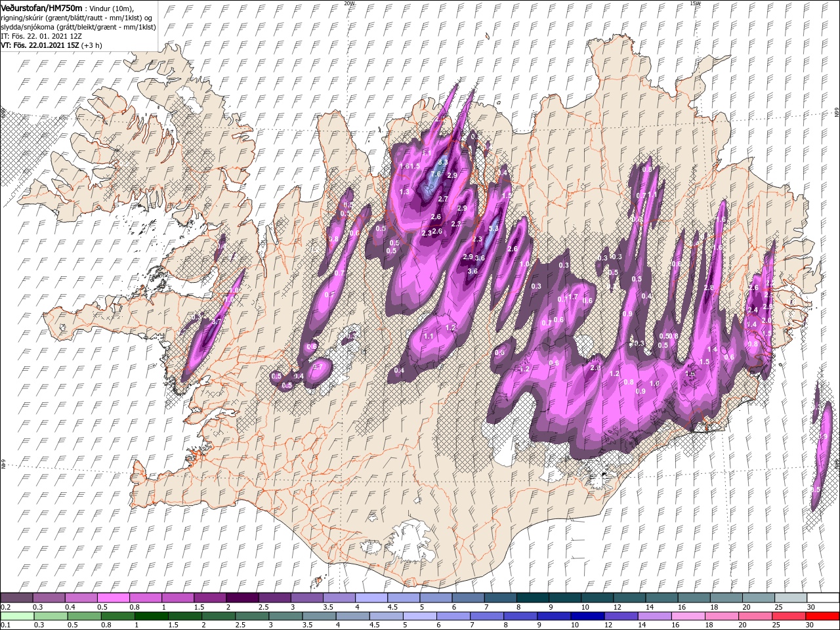The height and width of the screenshot is (630, 840).
Task: Click the '7.6' precipitation value on map
Action: [x=436, y=174]
